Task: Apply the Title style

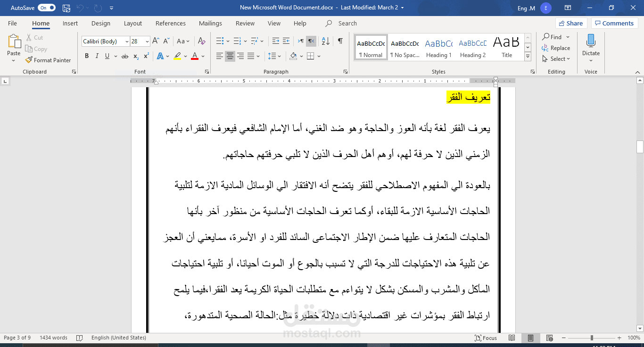Action: tap(507, 47)
